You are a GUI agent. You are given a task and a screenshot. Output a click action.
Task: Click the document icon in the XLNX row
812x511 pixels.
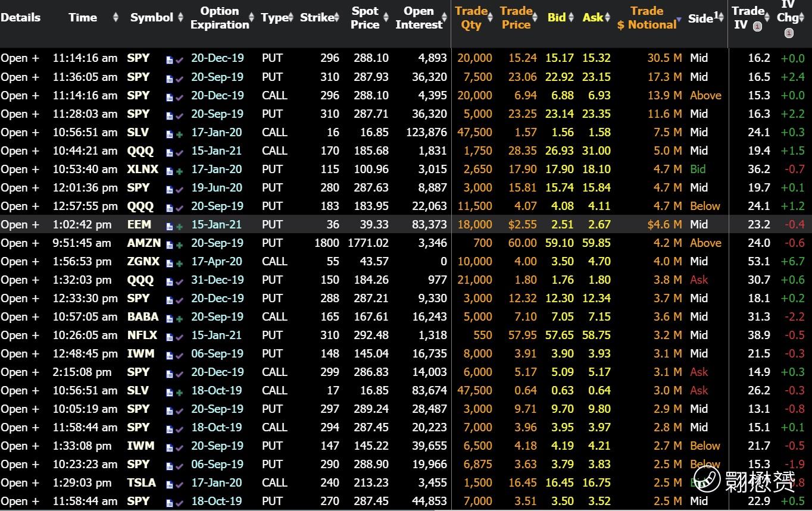(170, 171)
